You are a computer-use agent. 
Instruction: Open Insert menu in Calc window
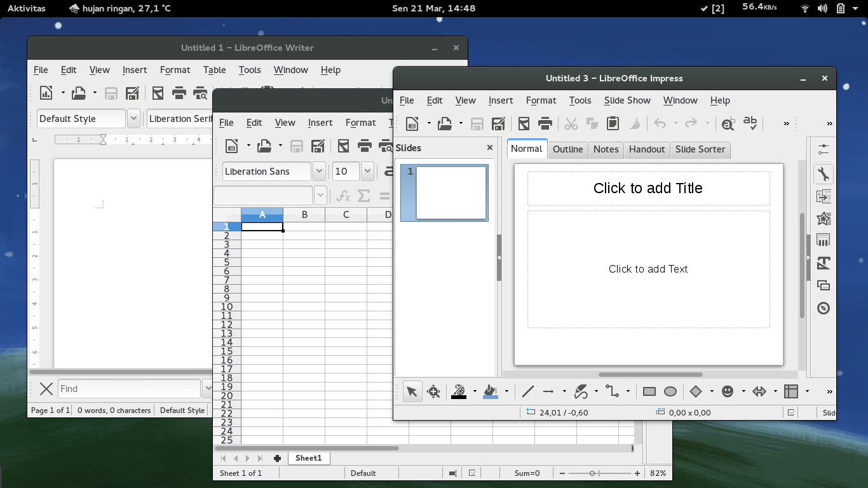click(x=320, y=123)
